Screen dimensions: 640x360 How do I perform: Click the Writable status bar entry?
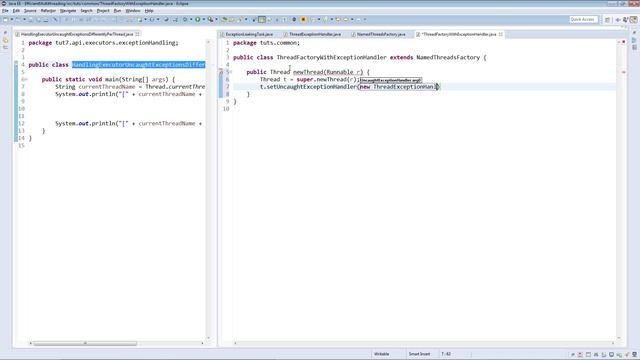click(x=382, y=354)
